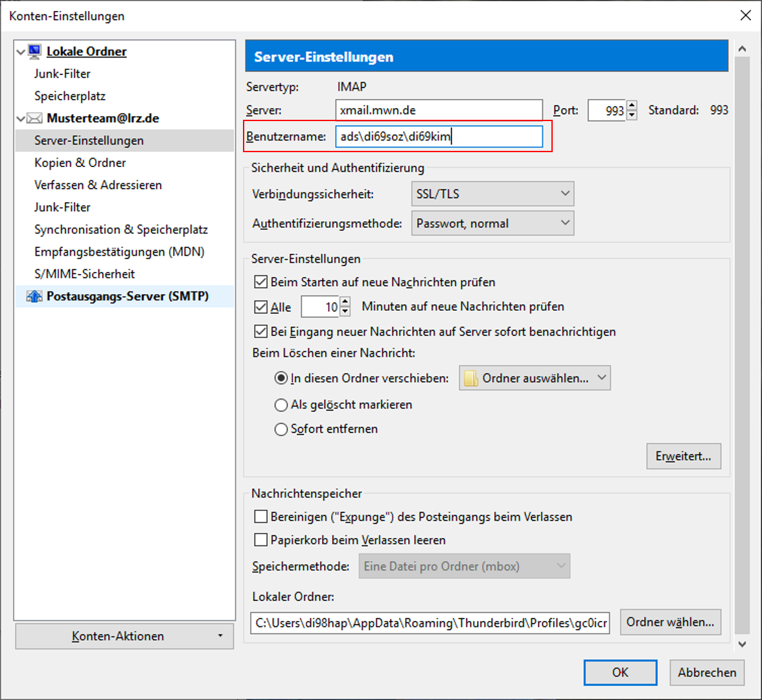Go to S/MIME-Sicherheit settings

click(x=84, y=274)
